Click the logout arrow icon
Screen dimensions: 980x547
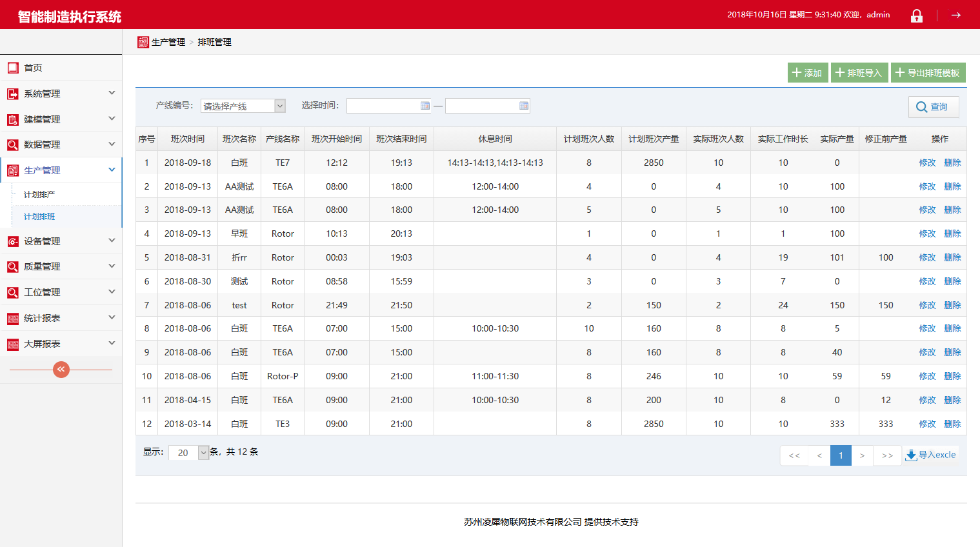(x=956, y=15)
